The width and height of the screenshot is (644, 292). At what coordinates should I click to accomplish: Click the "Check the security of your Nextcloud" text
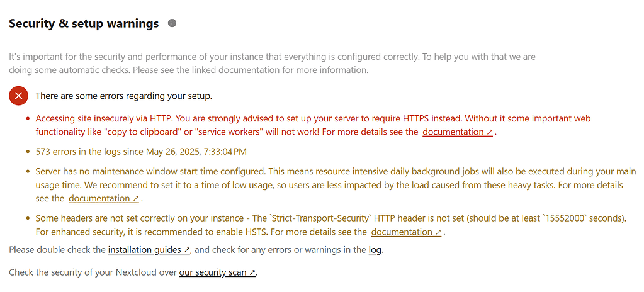pyautogui.click(x=93, y=272)
